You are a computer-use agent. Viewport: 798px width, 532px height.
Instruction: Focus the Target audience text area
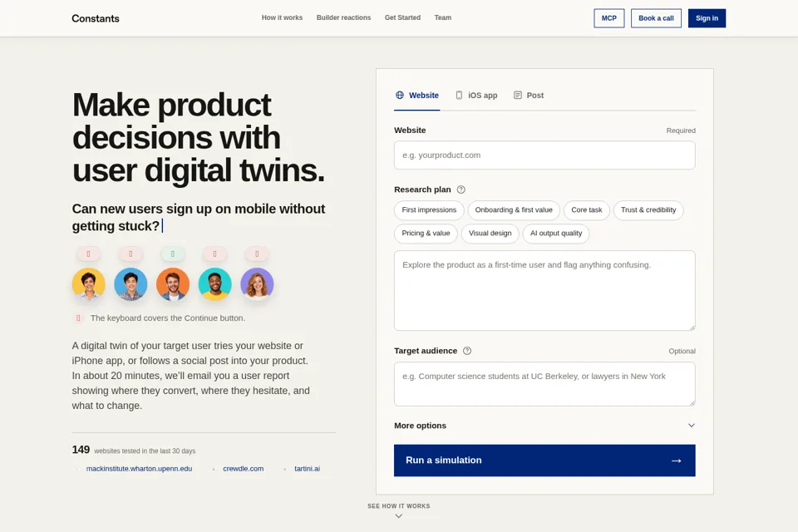544,384
